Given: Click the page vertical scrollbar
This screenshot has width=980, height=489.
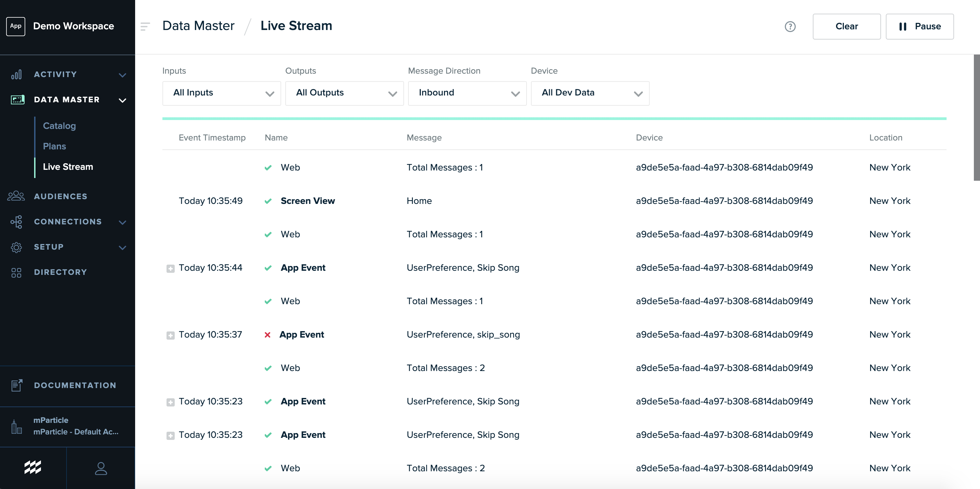Looking at the screenshot, I should tap(976, 118).
